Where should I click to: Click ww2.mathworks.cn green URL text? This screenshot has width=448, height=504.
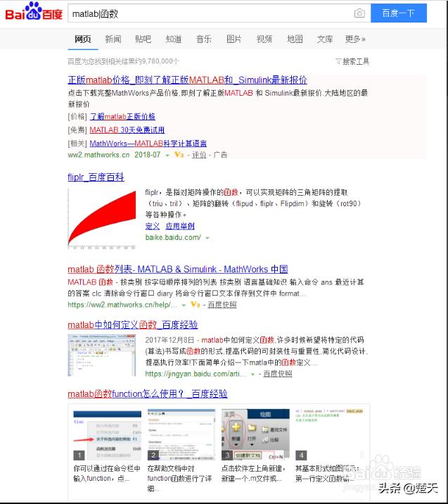pyautogui.click(x=98, y=155)
